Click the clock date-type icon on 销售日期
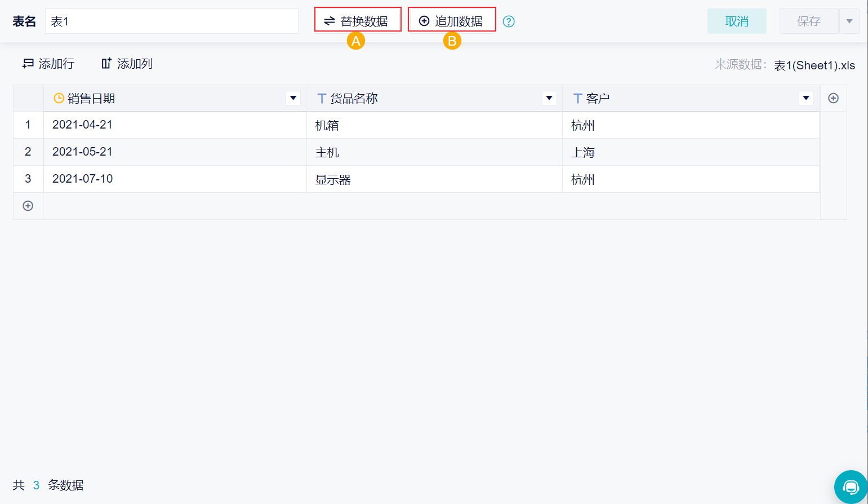 coord(59,98)
